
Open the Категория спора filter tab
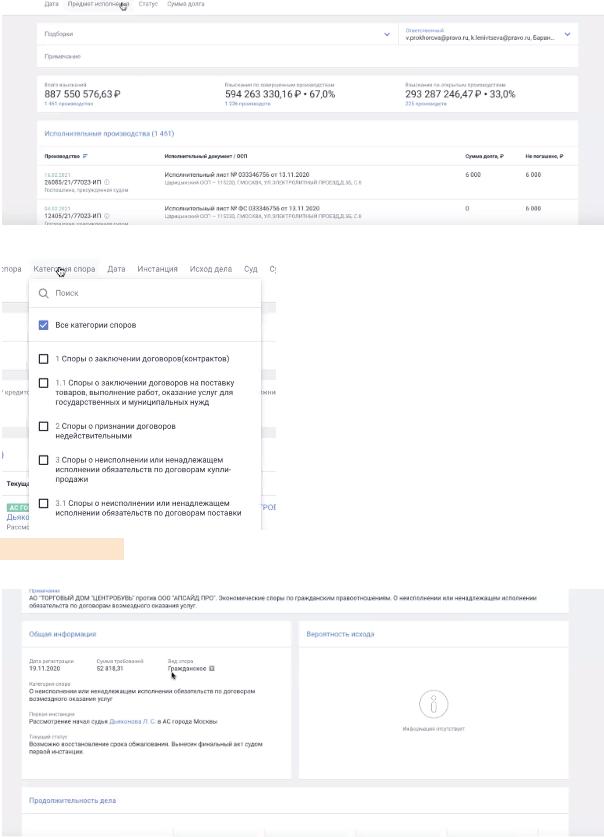(64, 269)
